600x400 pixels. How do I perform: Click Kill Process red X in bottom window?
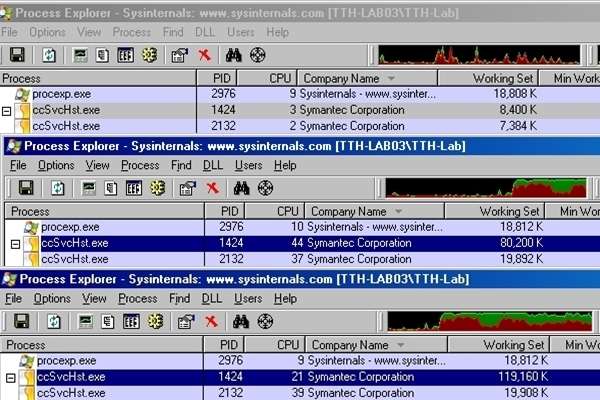click(211, 321)
